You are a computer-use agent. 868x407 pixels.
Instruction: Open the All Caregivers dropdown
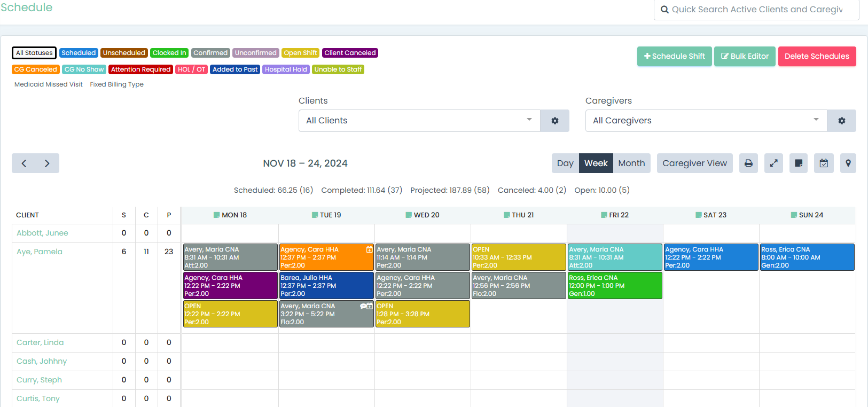pos(706,121)
